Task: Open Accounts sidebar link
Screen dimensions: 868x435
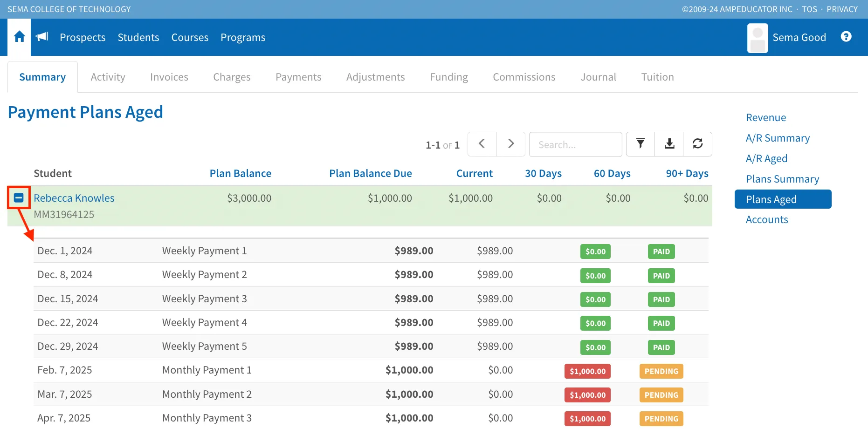Action: [x=767, y=219]
